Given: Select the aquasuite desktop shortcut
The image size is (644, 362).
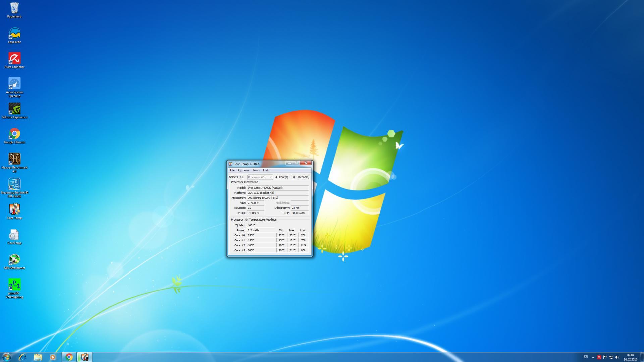Looking at the screenshot, I should point(14,36).
